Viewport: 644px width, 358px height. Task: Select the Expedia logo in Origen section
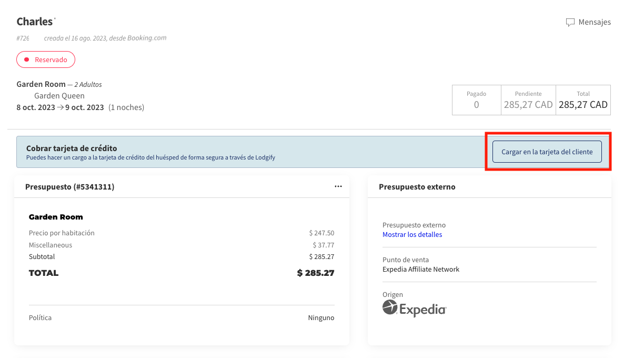coord(414,309)
